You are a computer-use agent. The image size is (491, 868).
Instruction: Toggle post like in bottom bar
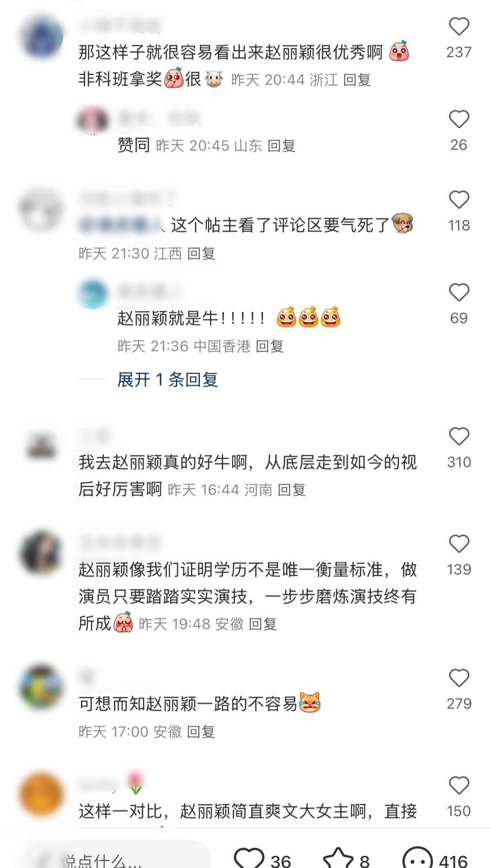pos(249,857)
